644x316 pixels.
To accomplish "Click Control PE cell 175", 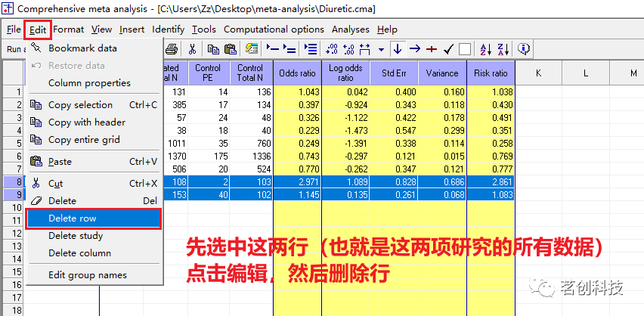I will coord(208,156).
